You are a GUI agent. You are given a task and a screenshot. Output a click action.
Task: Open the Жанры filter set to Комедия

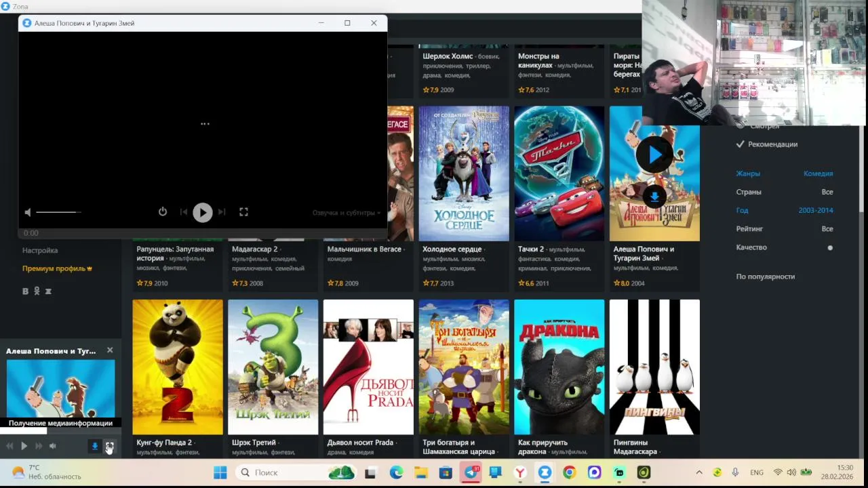pos(785,174)
